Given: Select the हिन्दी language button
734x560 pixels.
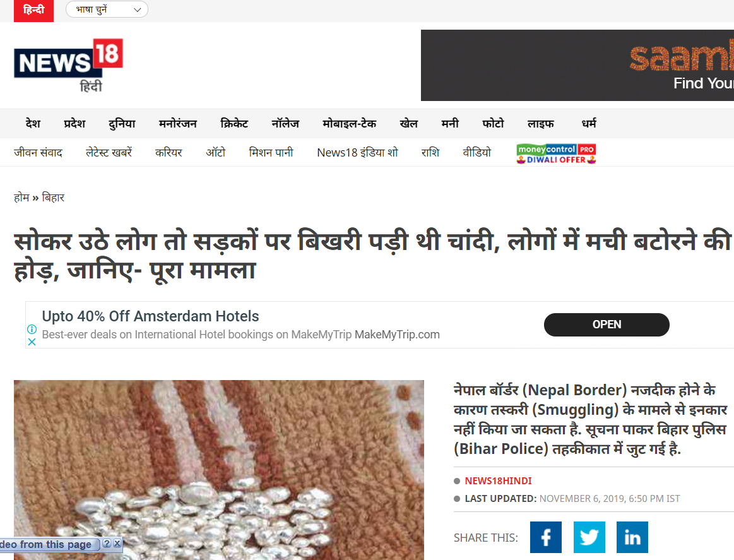Looking at the screenshot, I should [33, 10].
